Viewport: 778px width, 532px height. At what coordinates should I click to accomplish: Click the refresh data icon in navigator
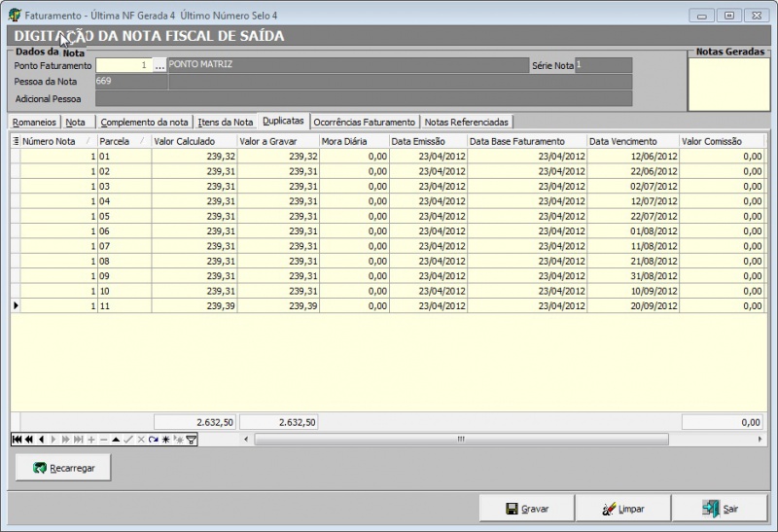tap(154, 440)
